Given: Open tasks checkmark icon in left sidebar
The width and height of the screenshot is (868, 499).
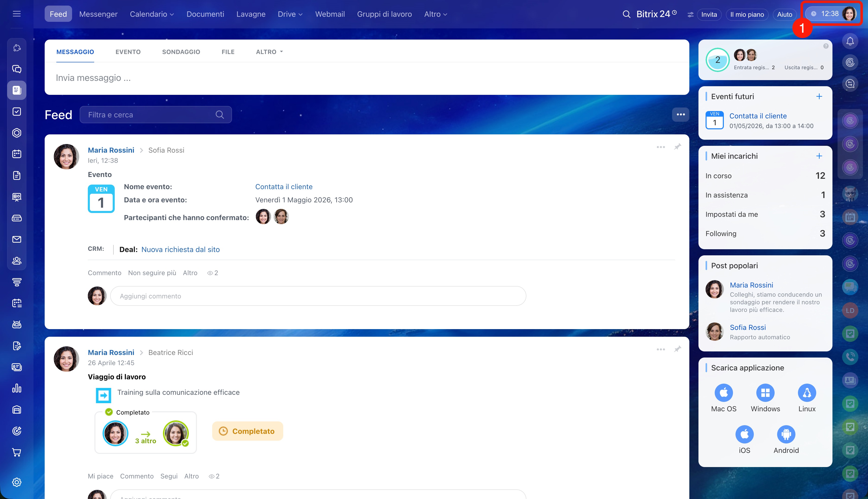Looking at the screenshot, I should pos(16,111).
